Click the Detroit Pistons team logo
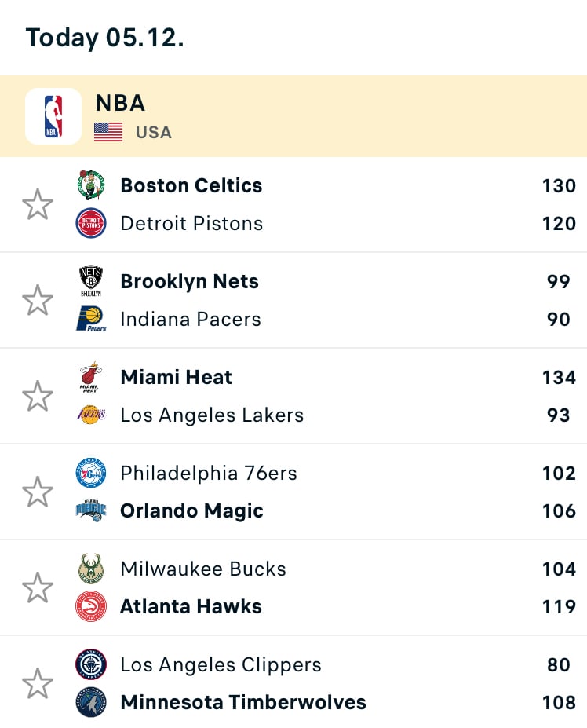This screenshot has width=587, height=728. [91, 223]
